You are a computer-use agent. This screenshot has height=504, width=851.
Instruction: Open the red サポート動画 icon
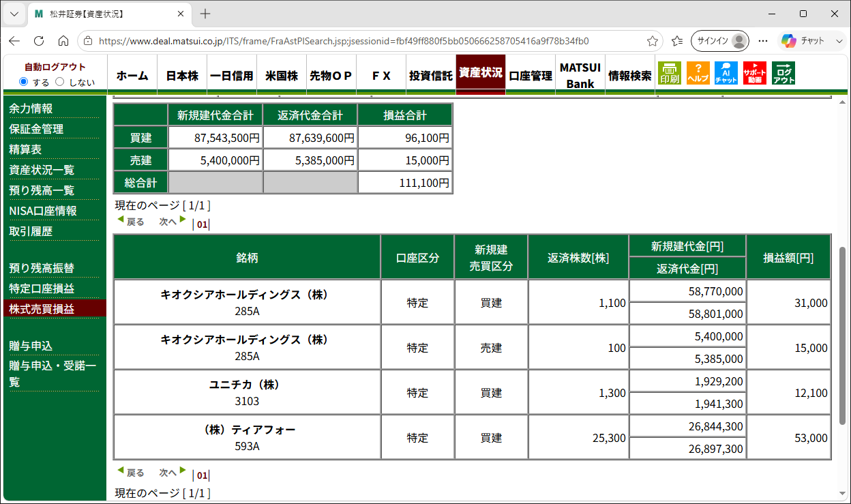click(x=755, y=73)
